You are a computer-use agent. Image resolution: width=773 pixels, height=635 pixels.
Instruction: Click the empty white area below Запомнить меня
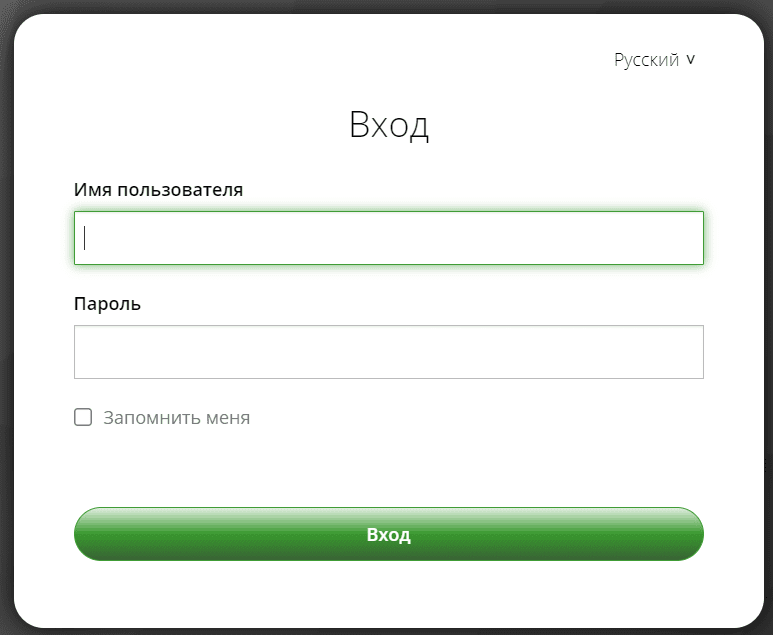coord(388,466)
